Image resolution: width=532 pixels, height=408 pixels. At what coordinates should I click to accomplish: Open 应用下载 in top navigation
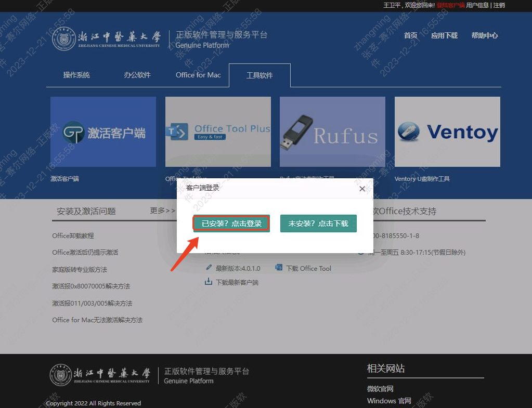[x=444, y=35]
